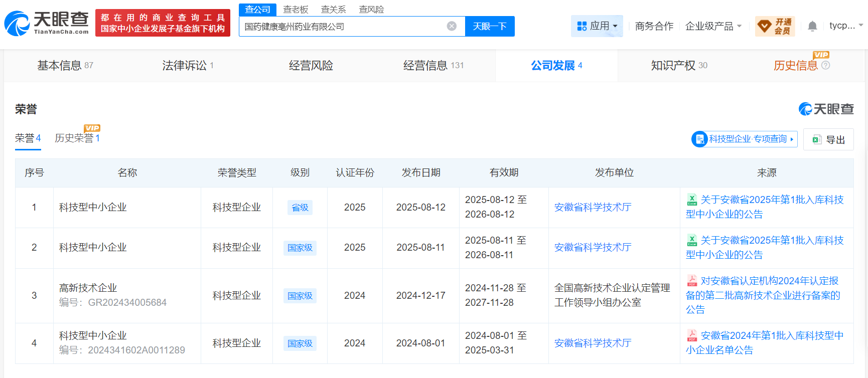
Task: Open the PDF icon for the 高新技术企业 source
Action: (692, 281)
